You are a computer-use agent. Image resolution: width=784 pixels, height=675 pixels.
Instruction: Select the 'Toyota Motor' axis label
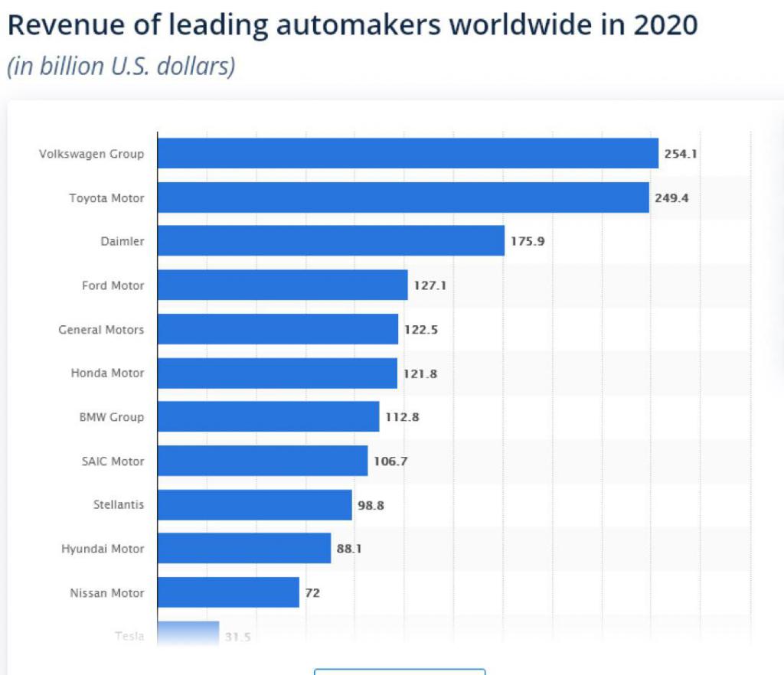pyautogui.click(x=106, y=198)
